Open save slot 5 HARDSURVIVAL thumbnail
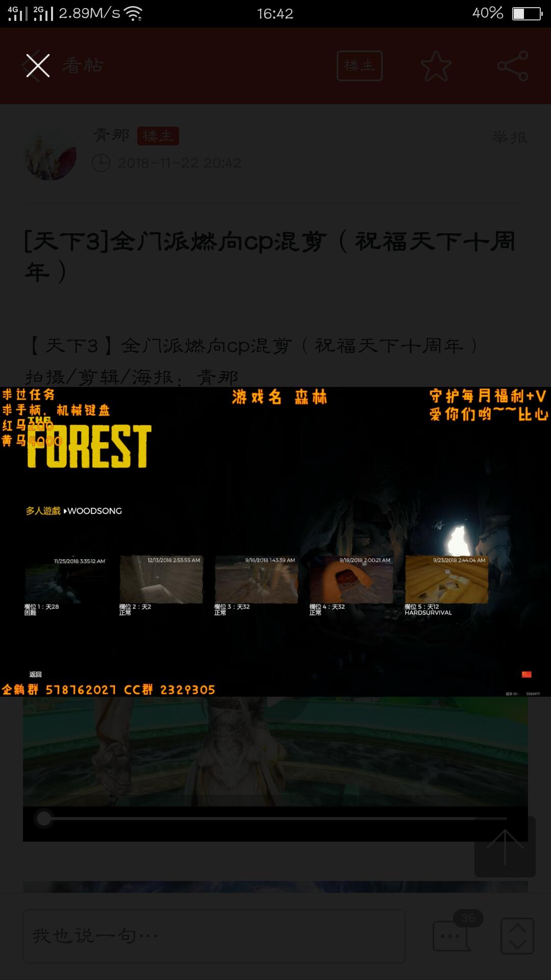This screenshot has width=551, height=980. point(446,579)
